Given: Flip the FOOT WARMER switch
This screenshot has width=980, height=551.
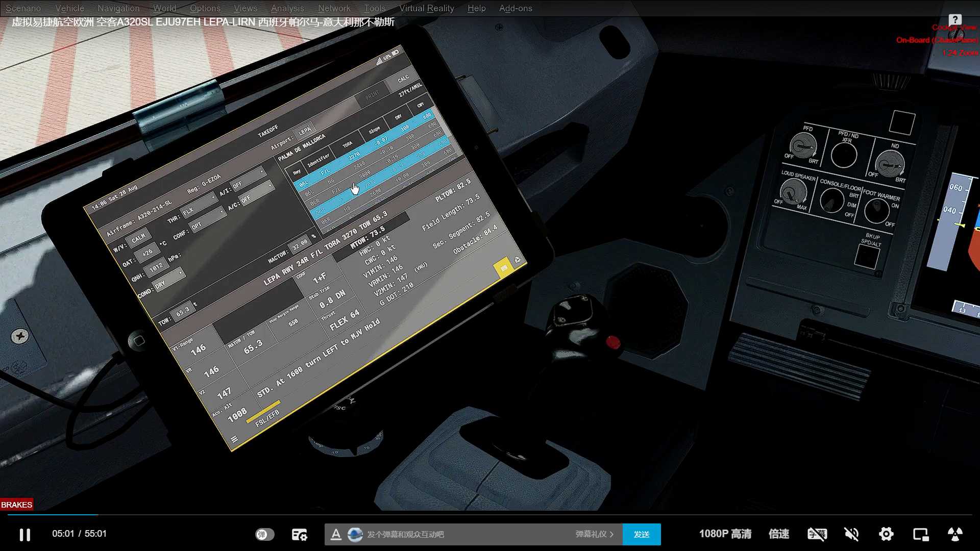Looking at the screenshot, I should coord(877,211).
